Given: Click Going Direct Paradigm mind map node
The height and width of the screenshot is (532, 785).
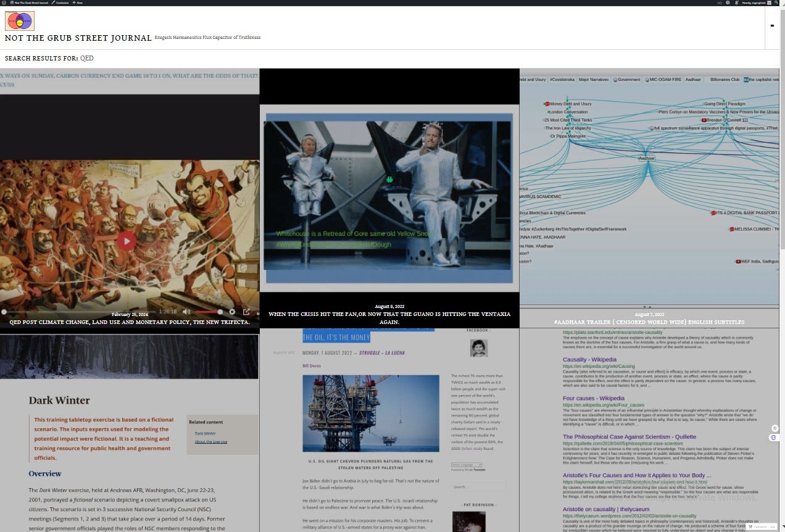Looking at the screenshot, I should coord(725,104).
